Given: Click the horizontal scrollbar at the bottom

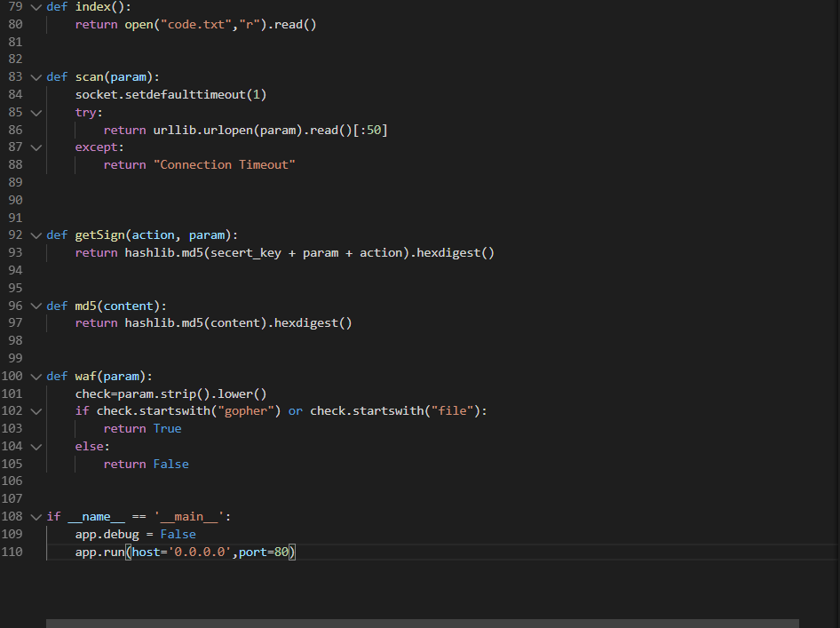Looking at the screenshot, I should [422, 624].
